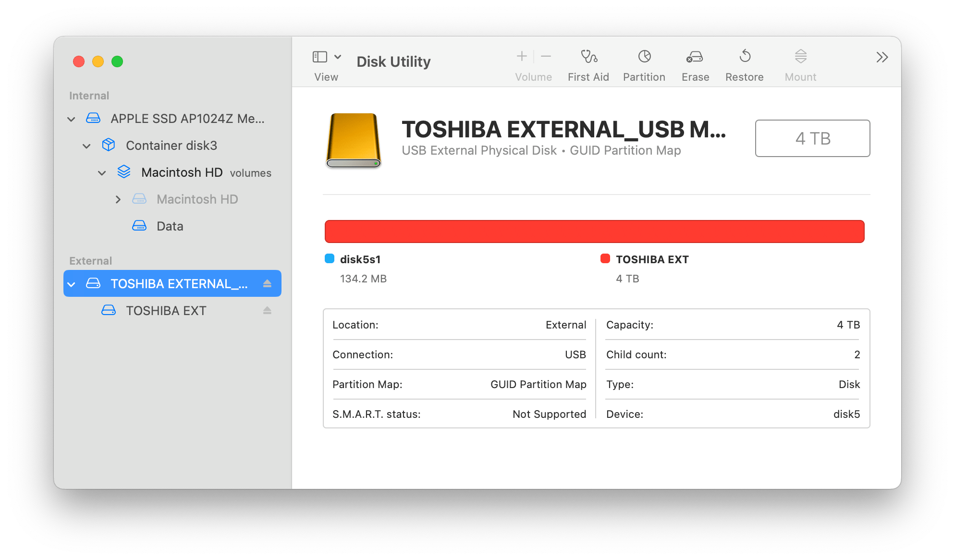Click the Location External value
The image size is (955, 560).
point(566,325)
